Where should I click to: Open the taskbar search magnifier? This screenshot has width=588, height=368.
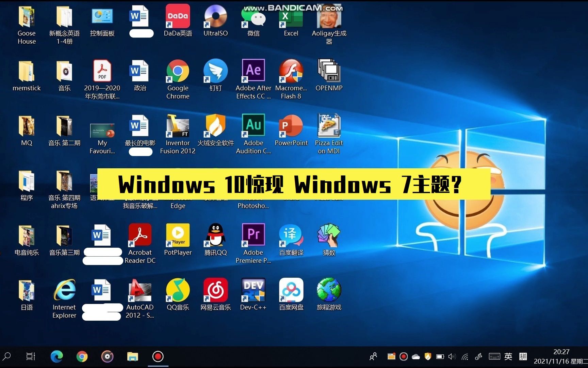coord(7,356)
